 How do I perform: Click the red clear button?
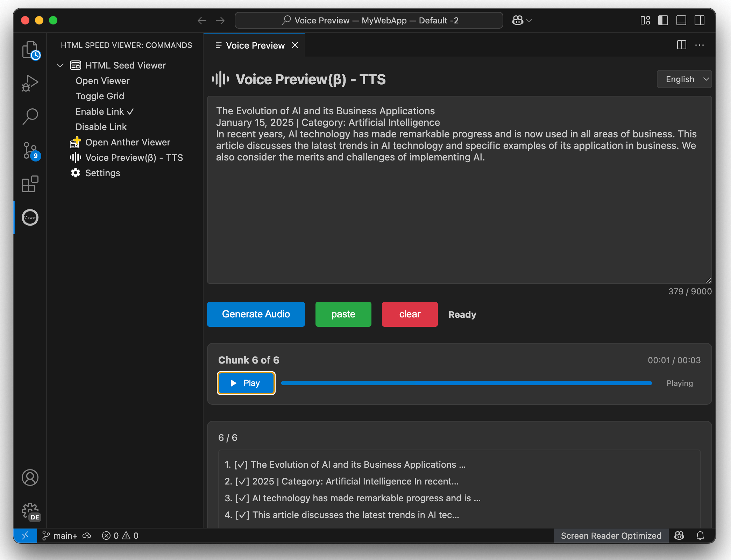pos(410,314)
